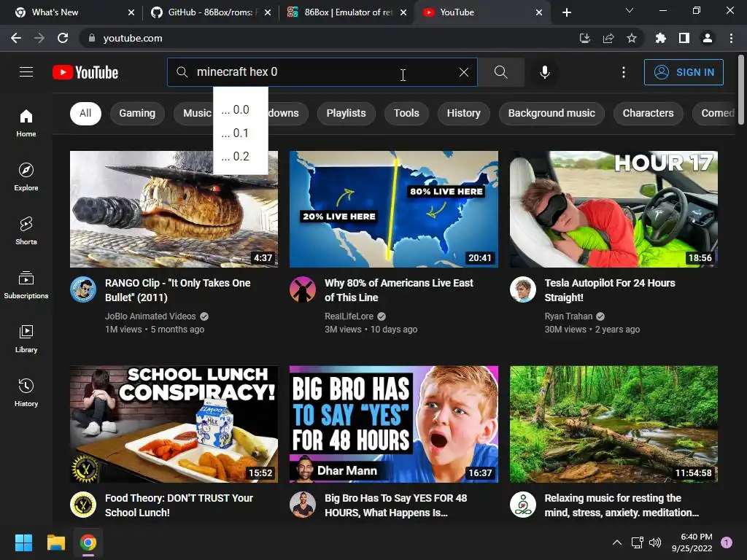Go to Home in sidebar
Screen dimensions: 747x560
26,122
